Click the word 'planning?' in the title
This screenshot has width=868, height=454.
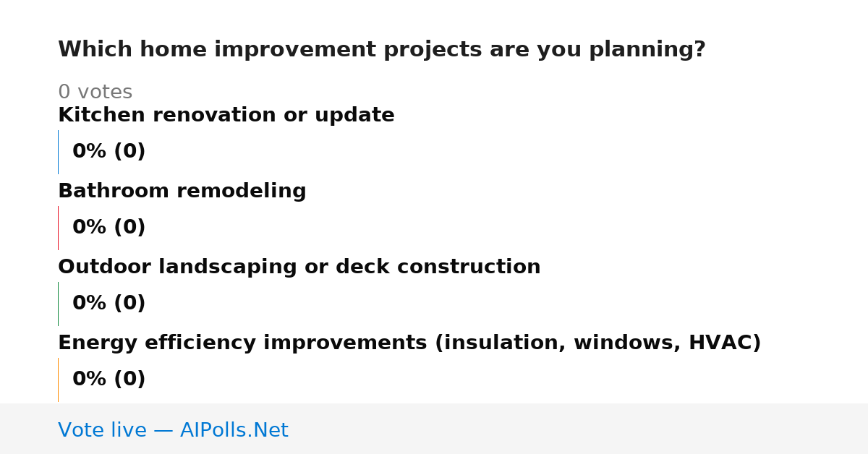[x=647, y=50]
